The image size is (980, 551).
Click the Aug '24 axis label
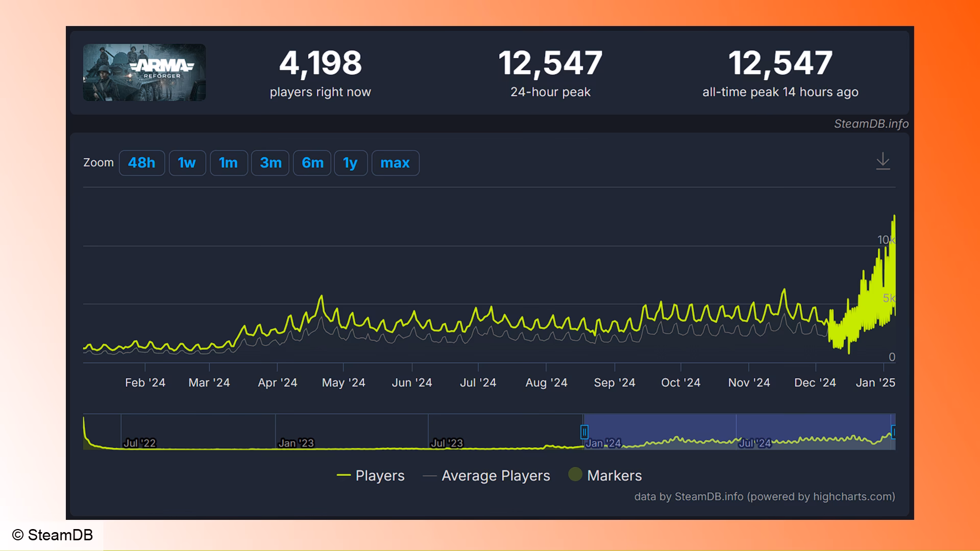click(x=547, y=383)
